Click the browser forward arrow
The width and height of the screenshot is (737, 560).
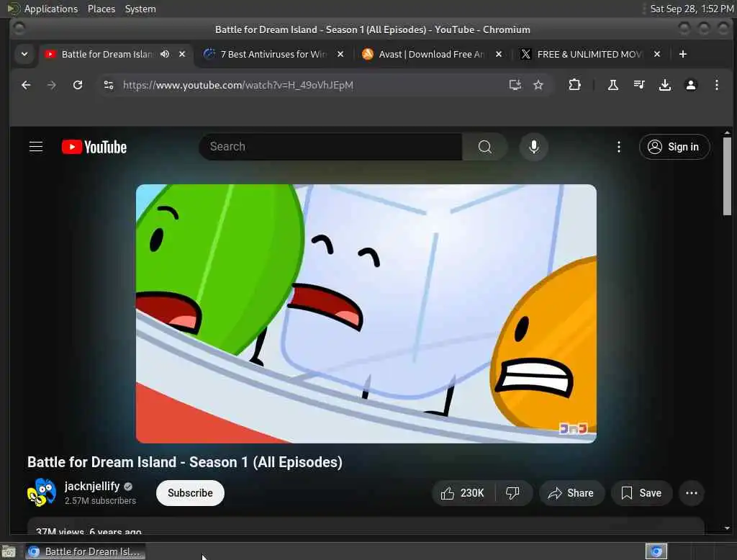pyautogui.click(x=52, y=85)
